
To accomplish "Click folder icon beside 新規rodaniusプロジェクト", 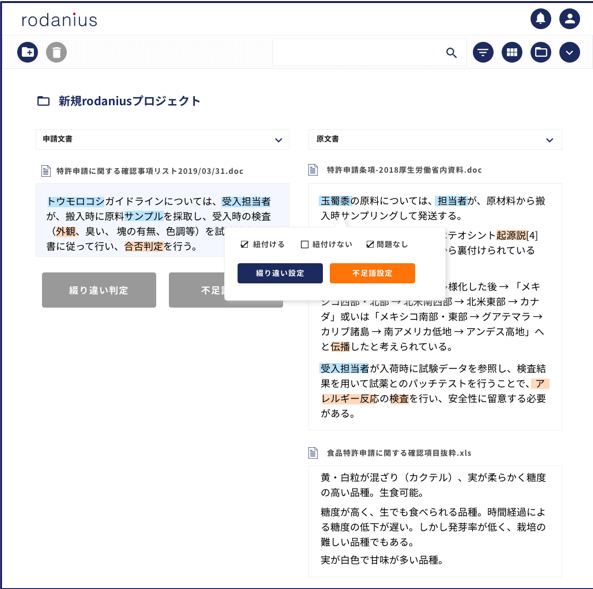I will pos(43,101).
